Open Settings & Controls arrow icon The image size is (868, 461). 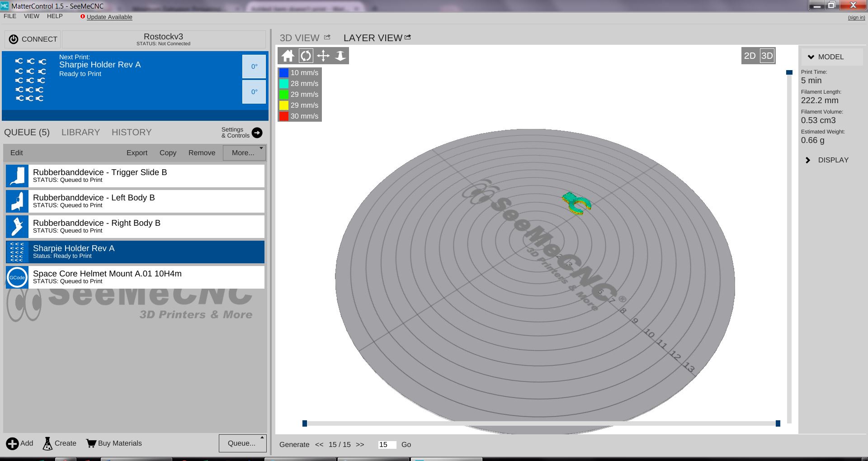257,133
